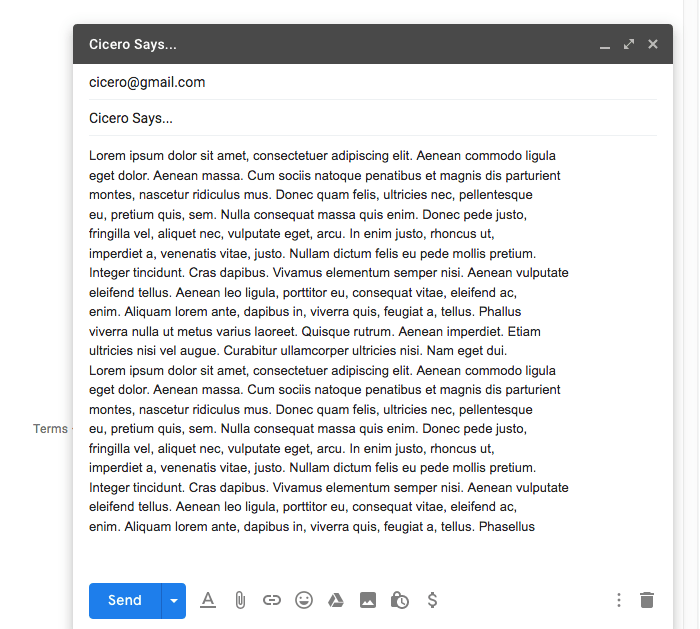Click the Terms link behind the compose window
Screen dimensions: 700x629
coord(50,429)
